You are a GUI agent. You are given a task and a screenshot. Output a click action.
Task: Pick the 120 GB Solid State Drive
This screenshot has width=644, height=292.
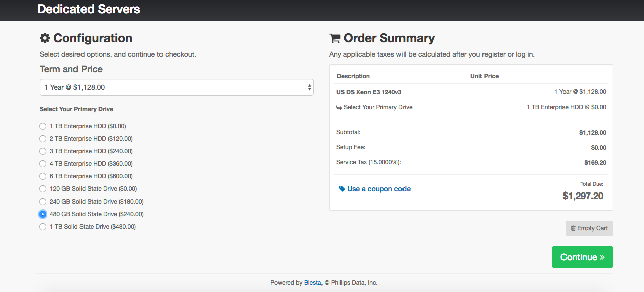[x=43, y=189]
